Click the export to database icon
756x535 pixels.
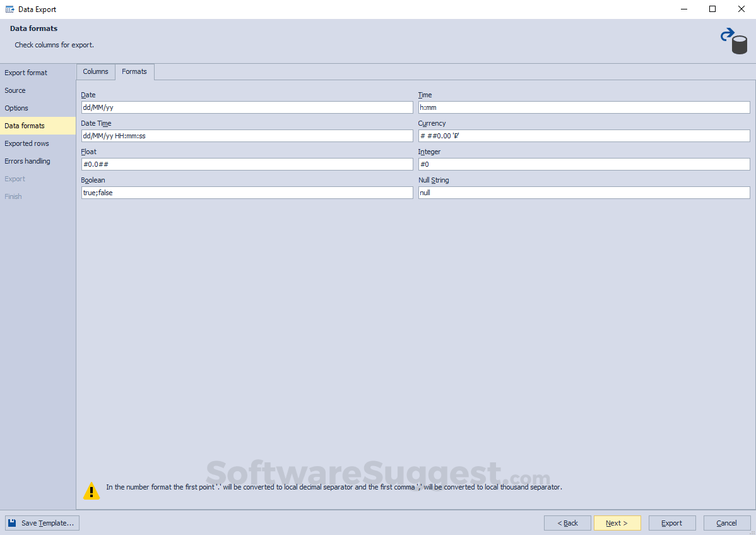tap(735, 40)
